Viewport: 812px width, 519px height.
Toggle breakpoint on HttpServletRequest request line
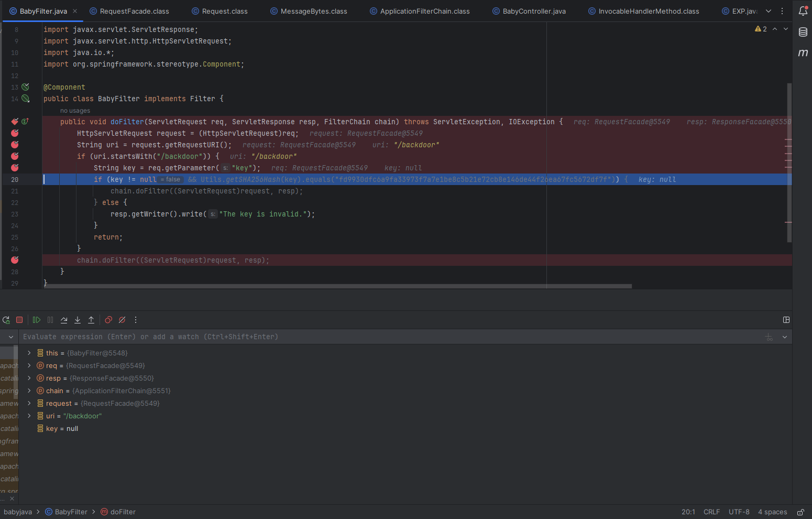(x=15, y=133)
